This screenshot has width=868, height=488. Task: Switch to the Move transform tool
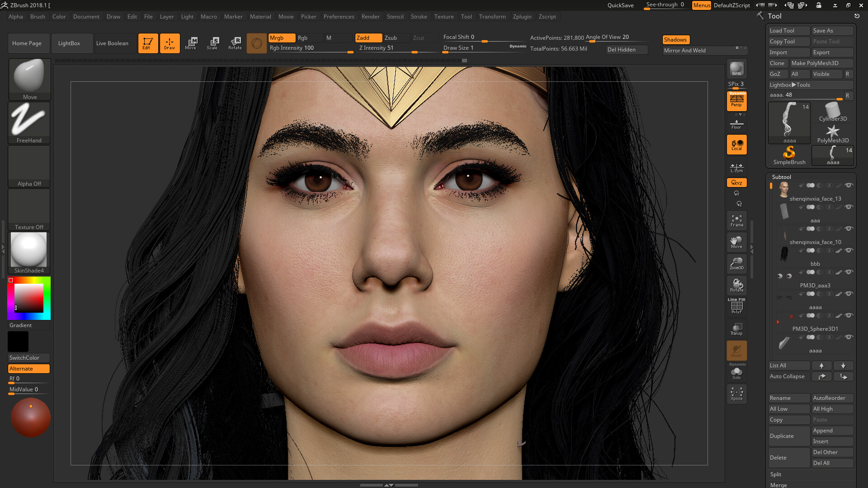point(191,43)
